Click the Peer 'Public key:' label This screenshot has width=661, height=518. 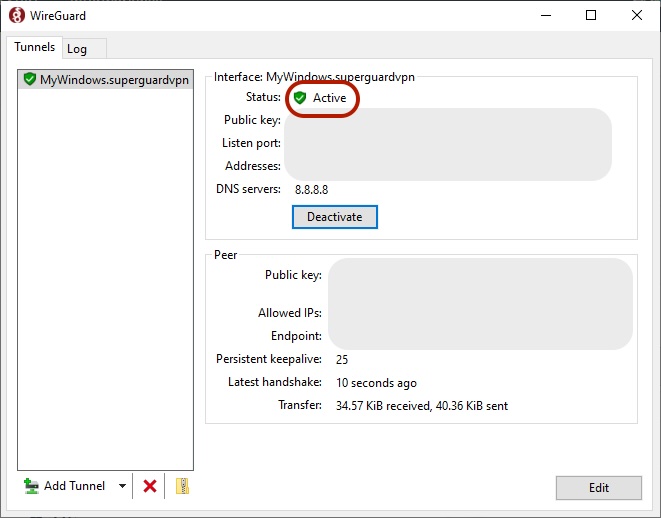point(293,275)
